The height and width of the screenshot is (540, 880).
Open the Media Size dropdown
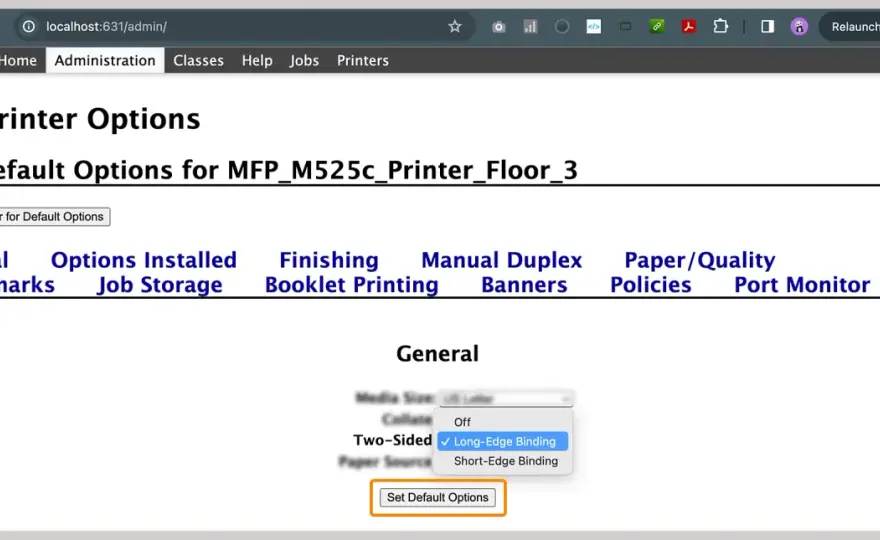pyautogui.click(x=506, y=399)
